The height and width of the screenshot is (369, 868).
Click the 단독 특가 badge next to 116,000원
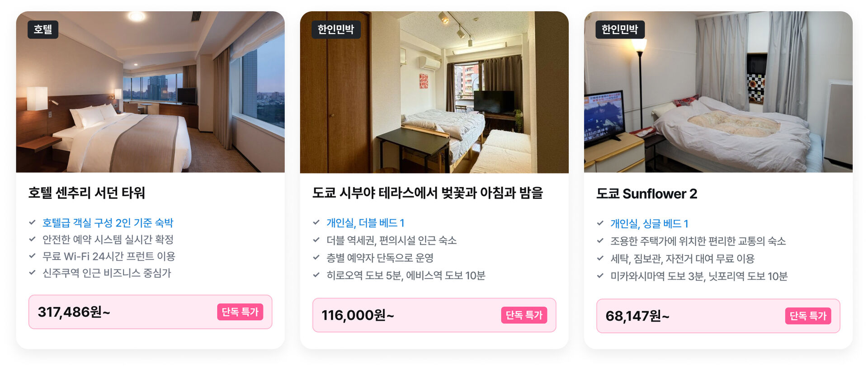tap(524, 315)
